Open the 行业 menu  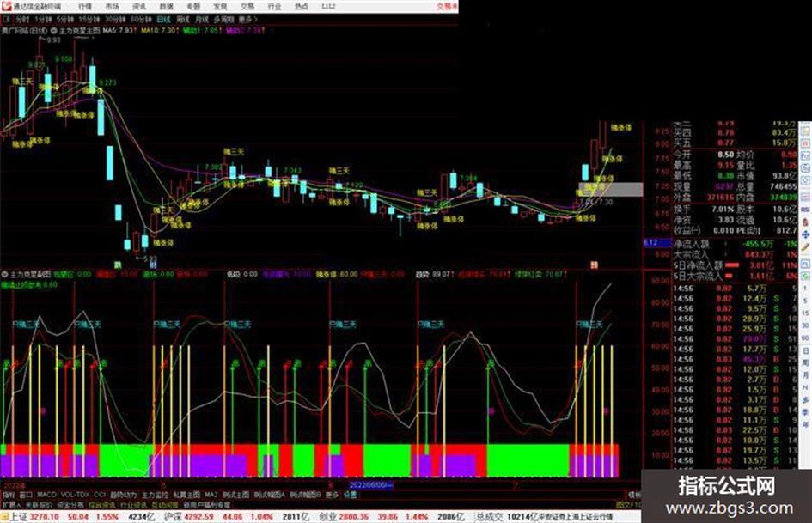(x=274, y=7)
